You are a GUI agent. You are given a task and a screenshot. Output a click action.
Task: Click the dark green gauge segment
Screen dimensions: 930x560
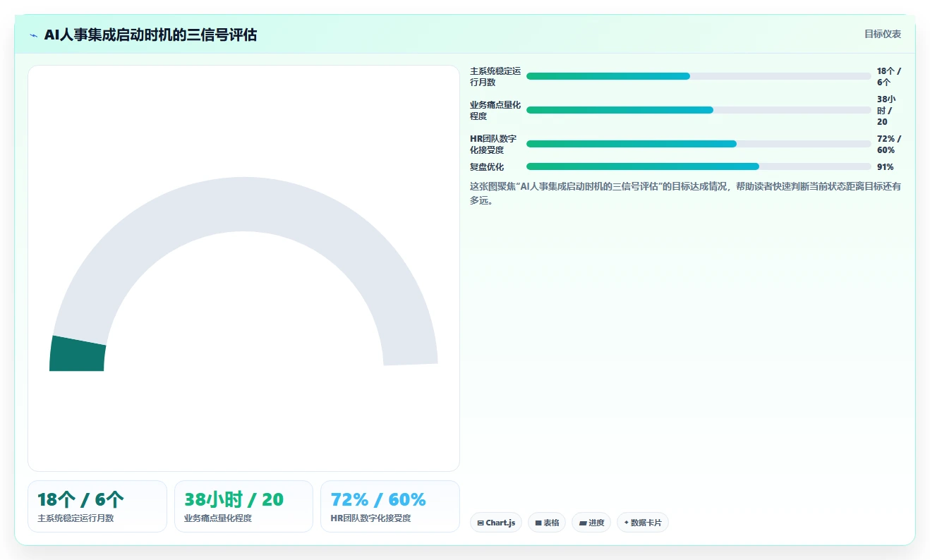(77, 355)
